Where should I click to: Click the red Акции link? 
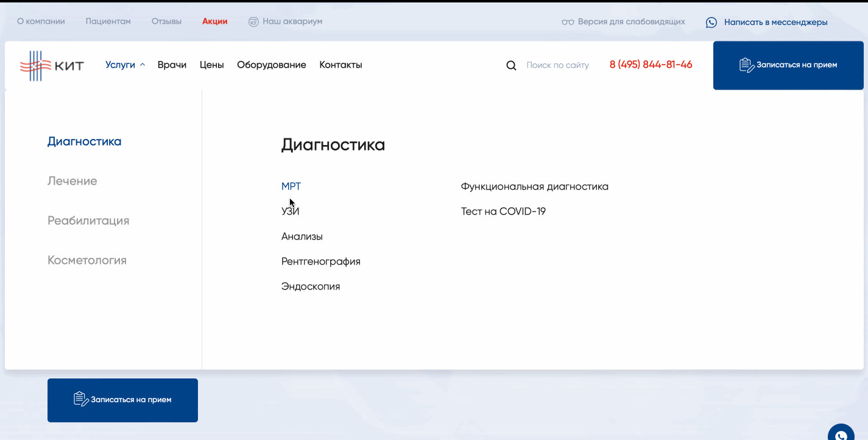(x=215, y=21)
